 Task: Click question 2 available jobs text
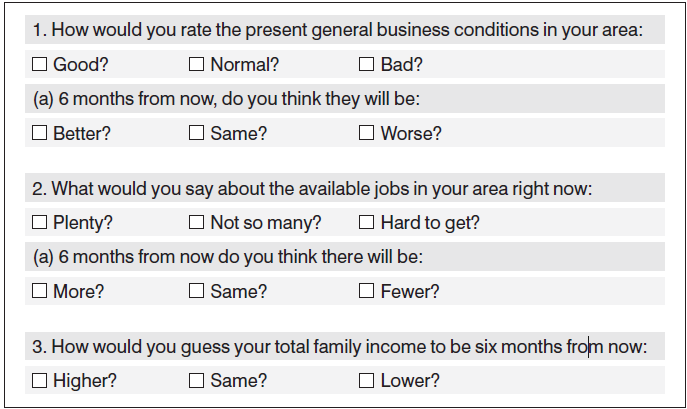[312, 188]
